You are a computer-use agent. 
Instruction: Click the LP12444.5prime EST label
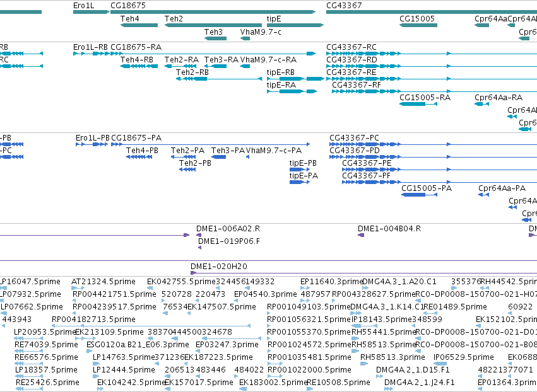pyautogui.click(x=124, y=371)
